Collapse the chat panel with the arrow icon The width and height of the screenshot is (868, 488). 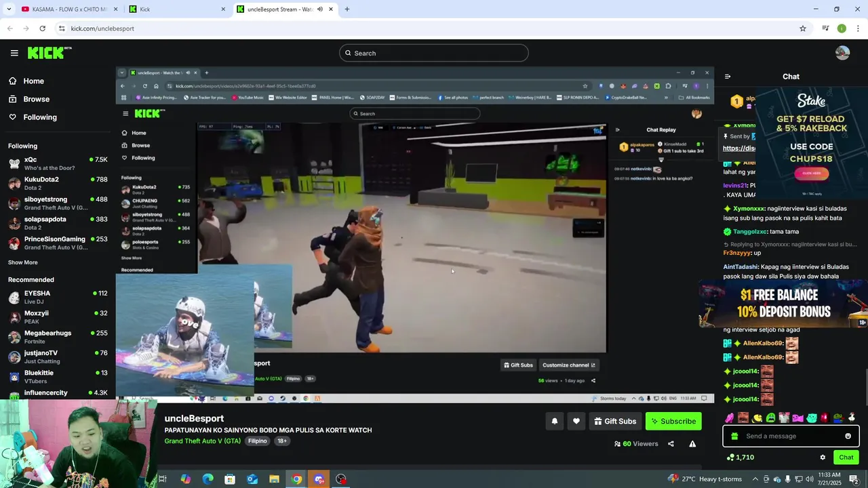[728, 77]
